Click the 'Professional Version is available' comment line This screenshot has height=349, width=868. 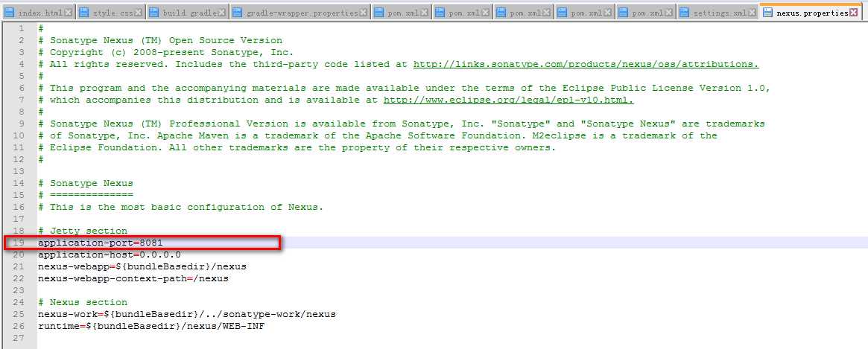(402, 124)
